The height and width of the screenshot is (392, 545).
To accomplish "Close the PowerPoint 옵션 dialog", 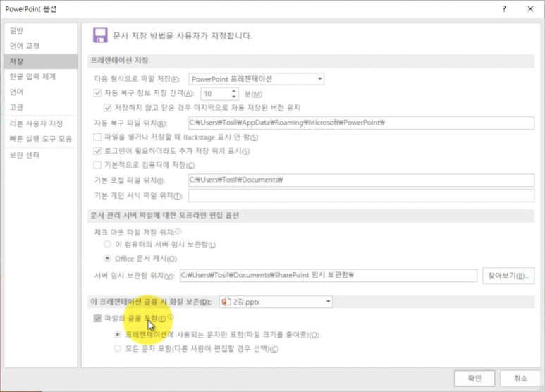I will coord(530,9).
